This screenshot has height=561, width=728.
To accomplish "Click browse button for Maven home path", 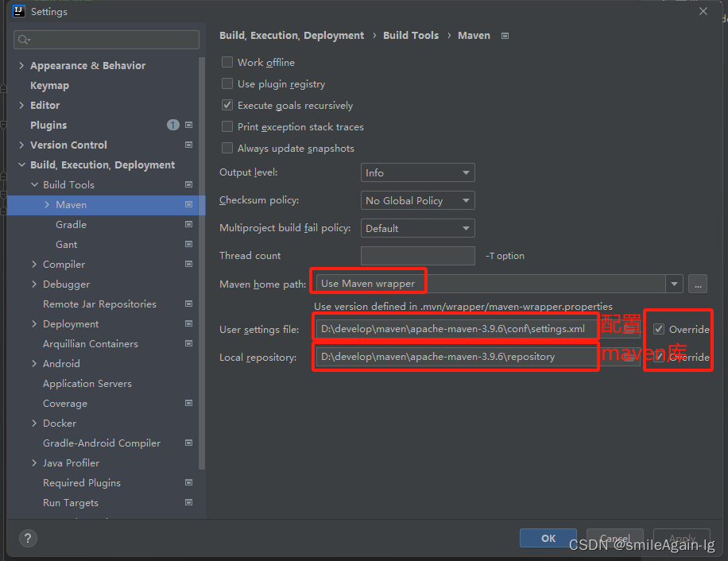I will pyautogui.click(x=698, y=284).
